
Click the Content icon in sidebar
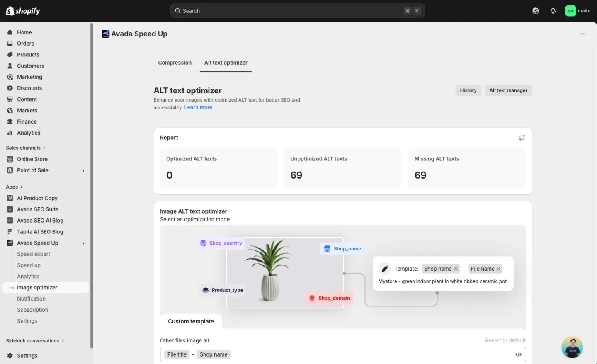coord(10,99)
